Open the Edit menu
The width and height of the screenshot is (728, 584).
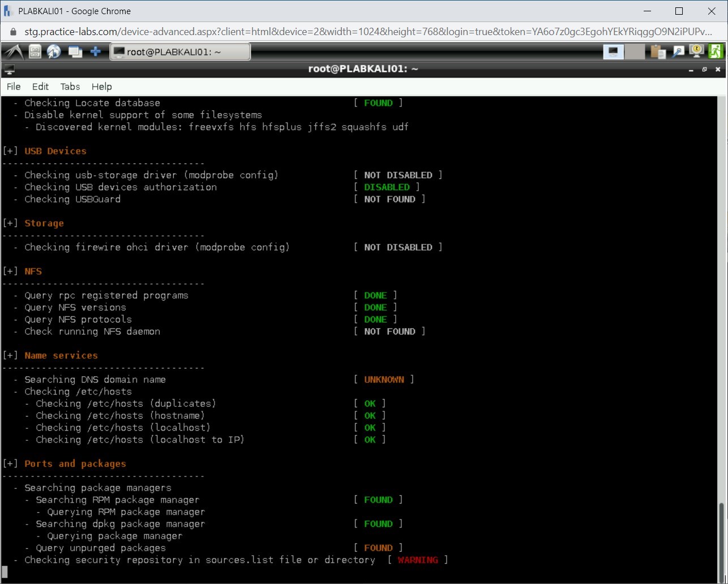coord(40,87)
